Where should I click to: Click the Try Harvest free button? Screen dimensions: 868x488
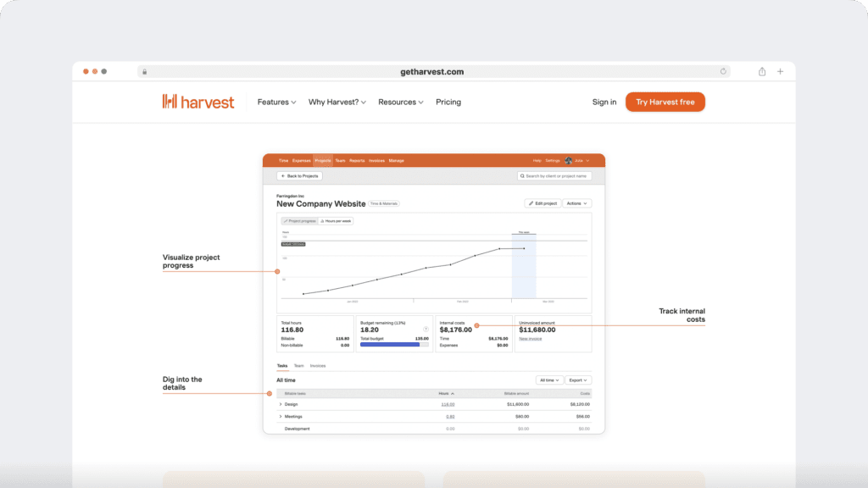[x=665, y=102]
